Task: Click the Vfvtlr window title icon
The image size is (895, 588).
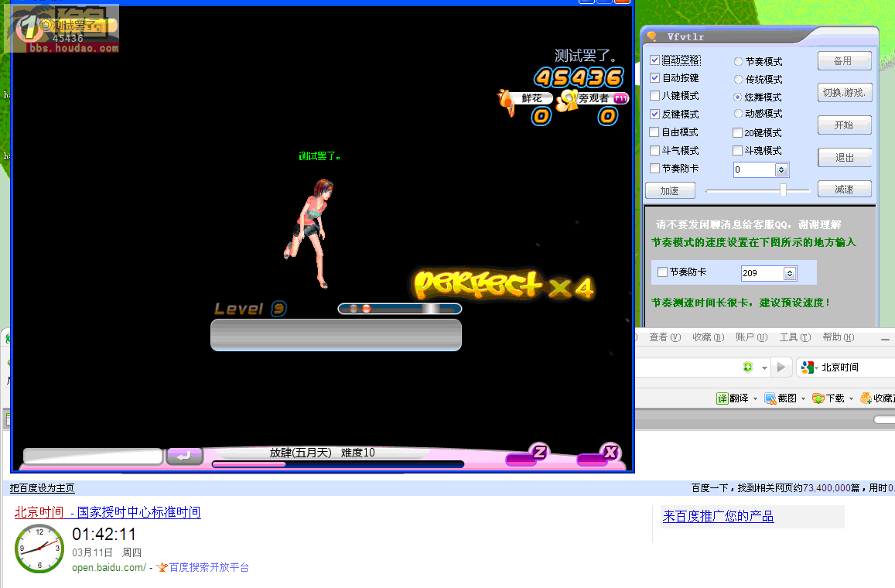Action: coord(651,36)
